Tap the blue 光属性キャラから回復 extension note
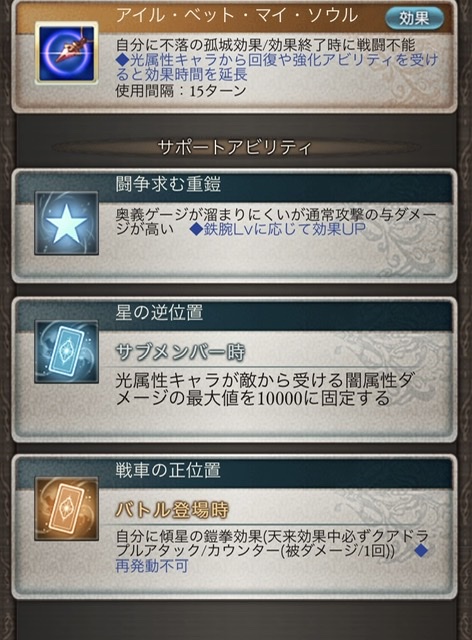This screenshot has height=640, width=472. (x=276, y=67)
